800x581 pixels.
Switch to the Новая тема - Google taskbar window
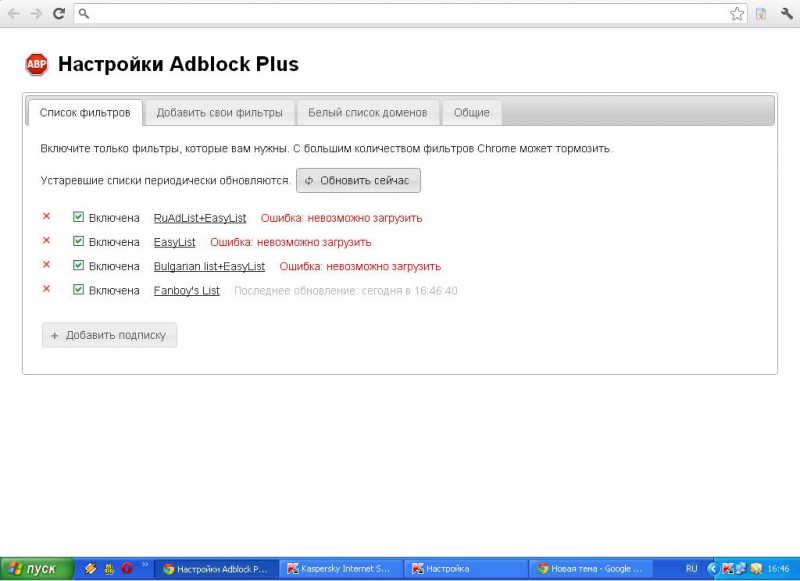590,569
